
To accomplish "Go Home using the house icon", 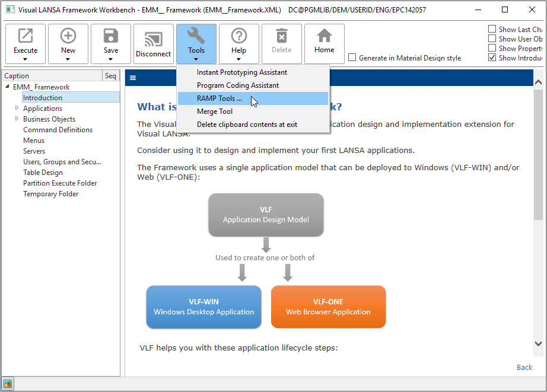I will click(x=325, y=36).
